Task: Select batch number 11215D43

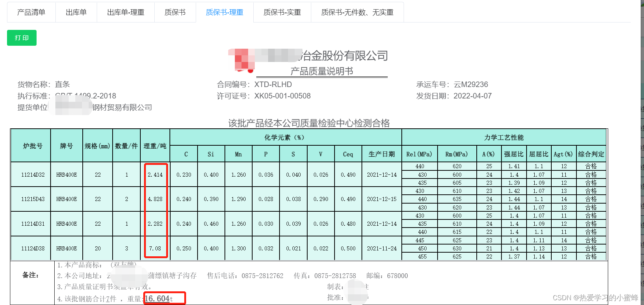Action: [x=33, y=199]
